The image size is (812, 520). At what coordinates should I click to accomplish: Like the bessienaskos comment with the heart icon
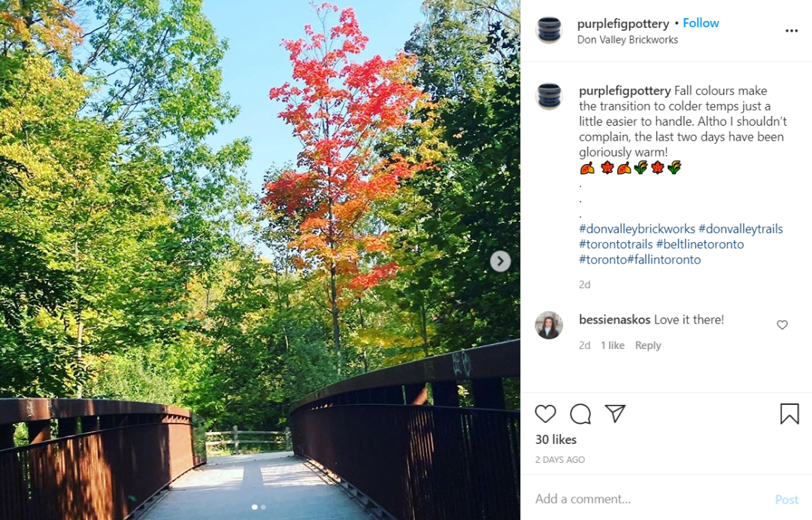click(782, 324)
